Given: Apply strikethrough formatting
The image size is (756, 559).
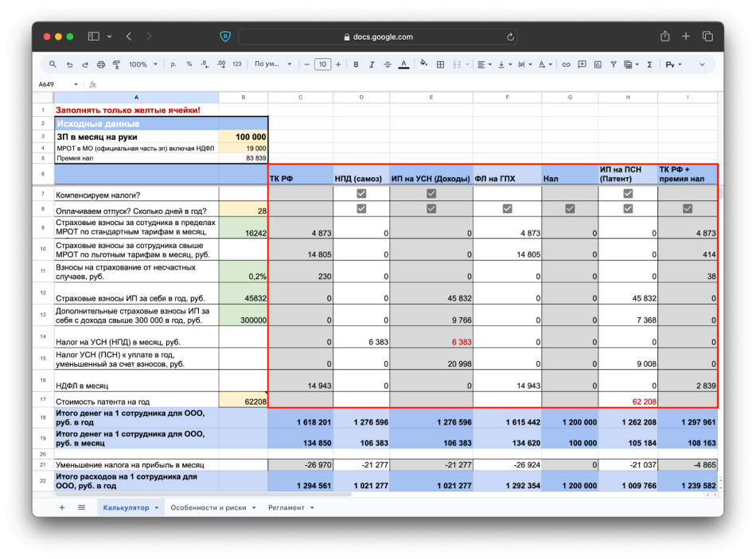Looking at the screenshot, I should 387,64.
